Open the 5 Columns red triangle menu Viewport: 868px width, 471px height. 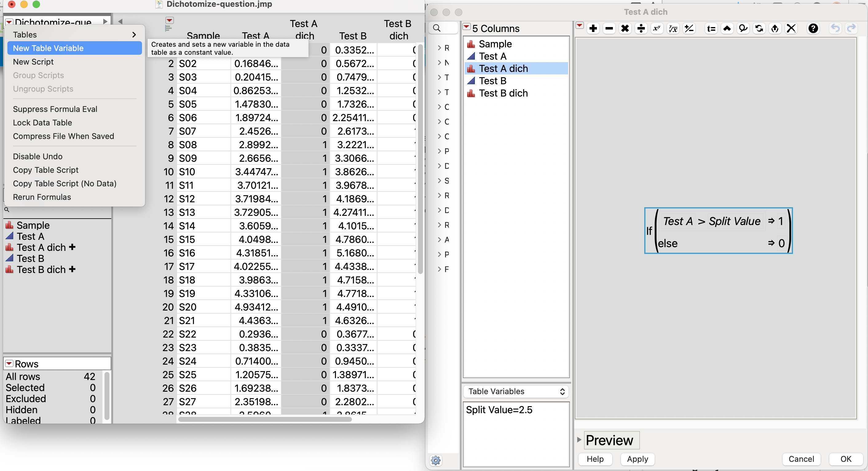(466, 27)
